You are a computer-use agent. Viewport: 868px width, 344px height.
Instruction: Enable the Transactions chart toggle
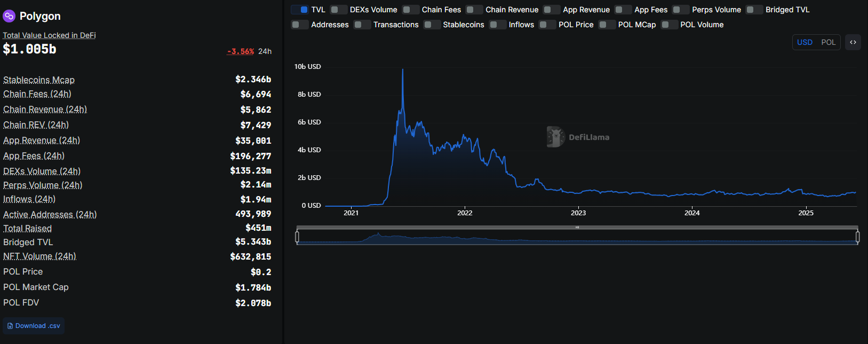click(x=362, y=25)
